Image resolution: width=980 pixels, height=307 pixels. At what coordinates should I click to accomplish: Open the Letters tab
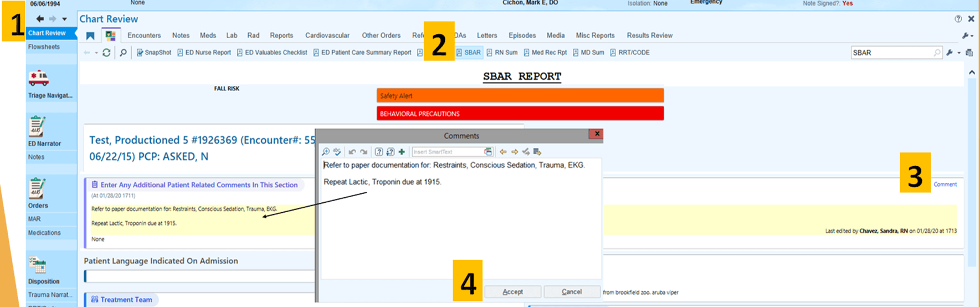[x=487, y=35]
